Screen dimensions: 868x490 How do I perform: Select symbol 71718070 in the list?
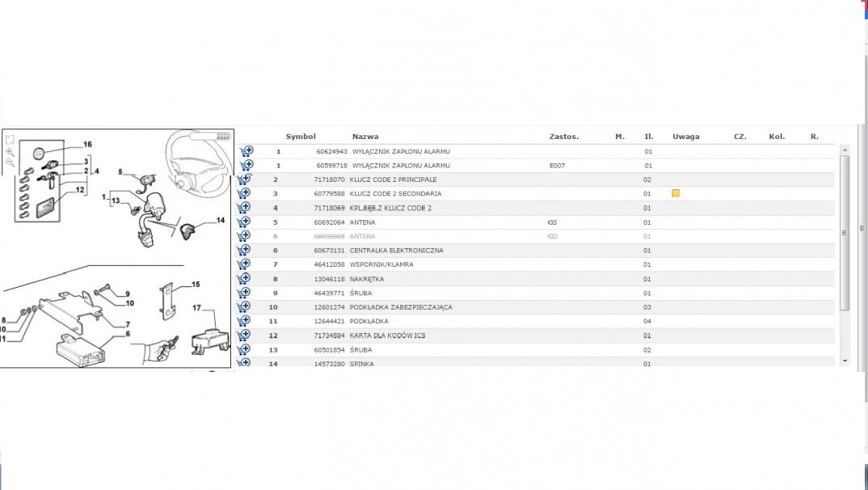click(x=329, y=180)
